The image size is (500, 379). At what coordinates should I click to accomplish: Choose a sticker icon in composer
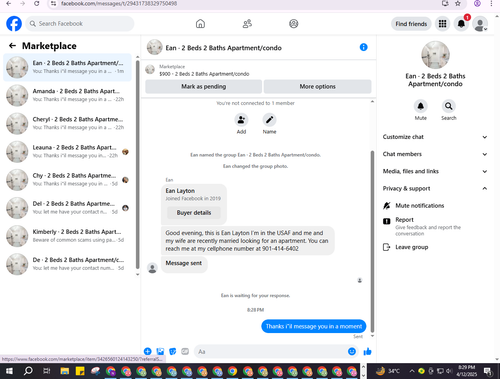tap(172, 351)
